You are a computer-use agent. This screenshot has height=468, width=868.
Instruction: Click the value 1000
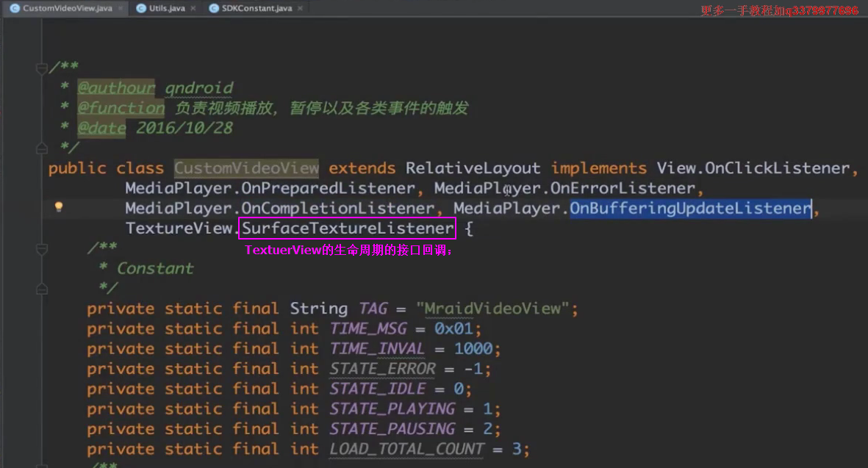473,348
